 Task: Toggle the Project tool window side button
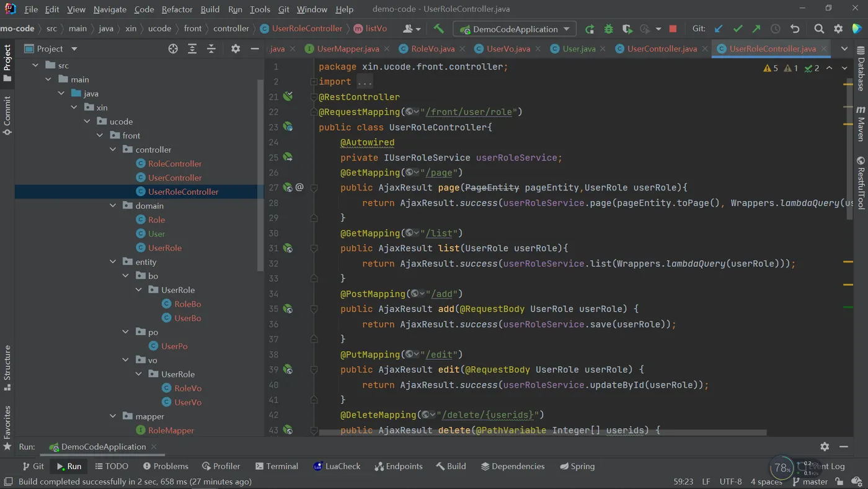pos(7,63)
